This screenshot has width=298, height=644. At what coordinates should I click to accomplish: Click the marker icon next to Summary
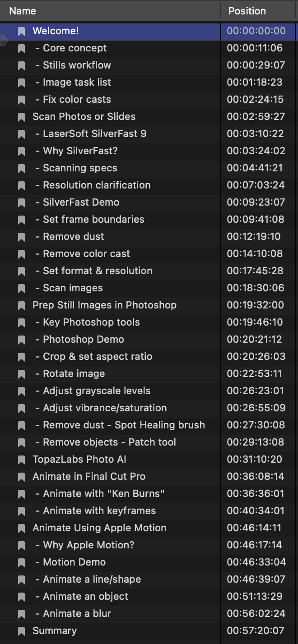point(21,631)
